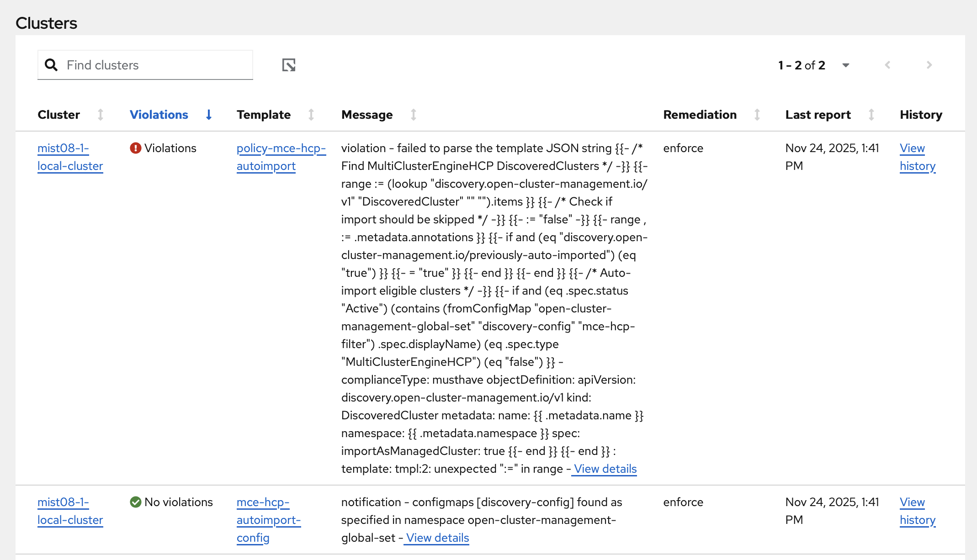Go to previous page chevron
This screenshot has width=977, height=560.
[x=887, y=65]
